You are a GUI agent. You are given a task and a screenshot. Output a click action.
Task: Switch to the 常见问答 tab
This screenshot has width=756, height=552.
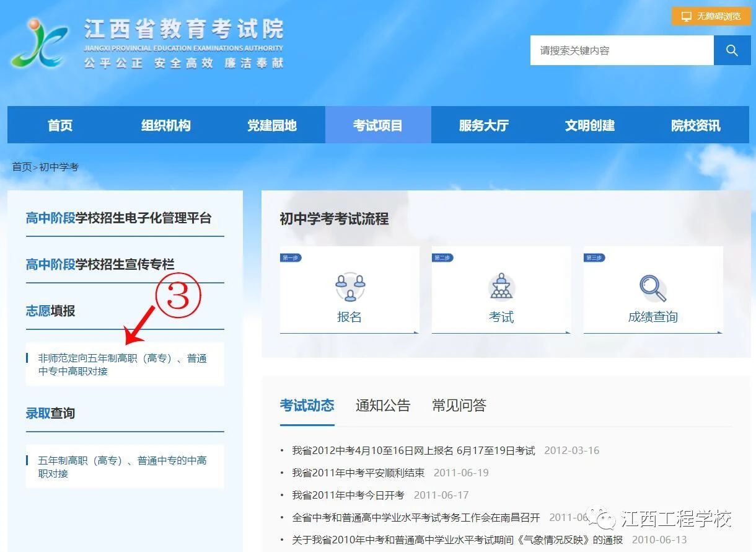coord(458,405)
